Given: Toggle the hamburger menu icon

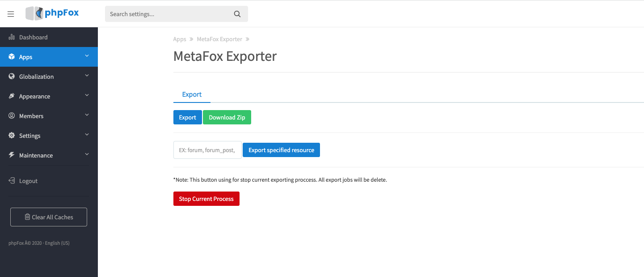Looking at the screenshot, I should [11, 14].
